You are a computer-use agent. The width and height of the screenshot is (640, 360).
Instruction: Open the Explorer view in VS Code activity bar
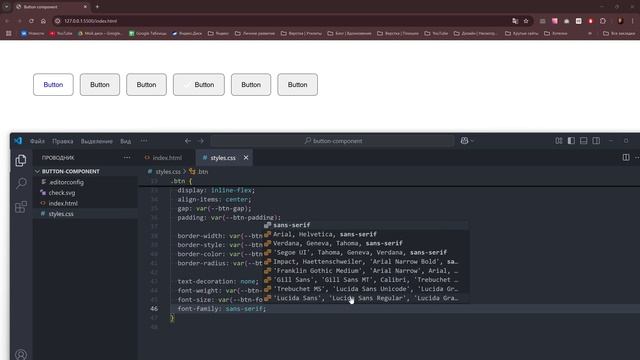[x=21, y=160]
